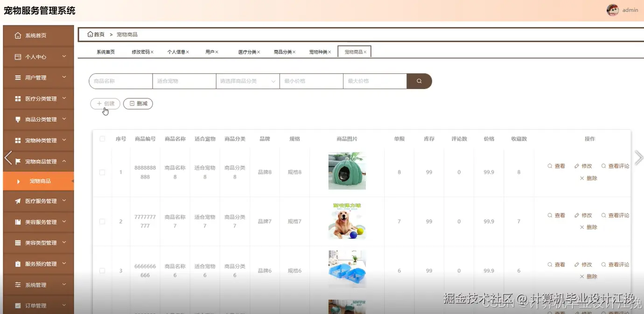Click the 医疗服务管理 paper-plane icon
Image resolution: width=644 pixels, height=314 pixels.
click(x=18, y=201)
